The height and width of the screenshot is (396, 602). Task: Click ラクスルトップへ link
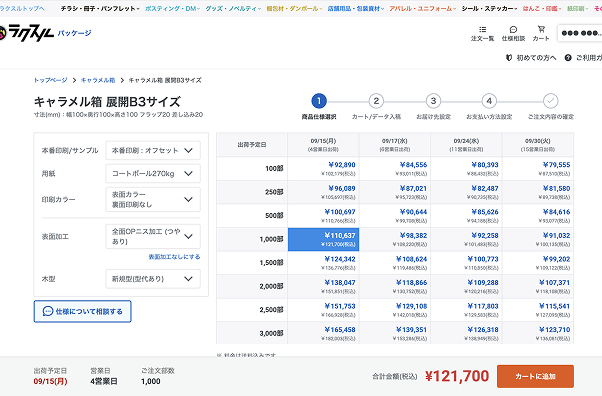[x=22, y=8]
